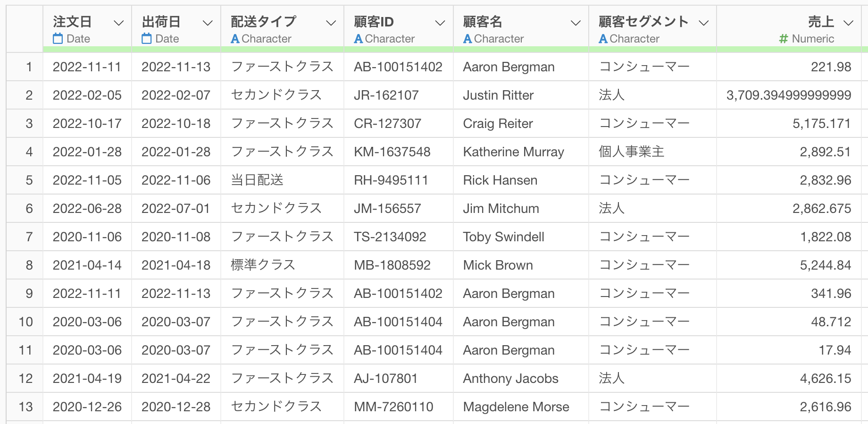868x424 pixels.
Task: Click the Character type icon under 配送タイプ
Action: click(x=235, y=39)
